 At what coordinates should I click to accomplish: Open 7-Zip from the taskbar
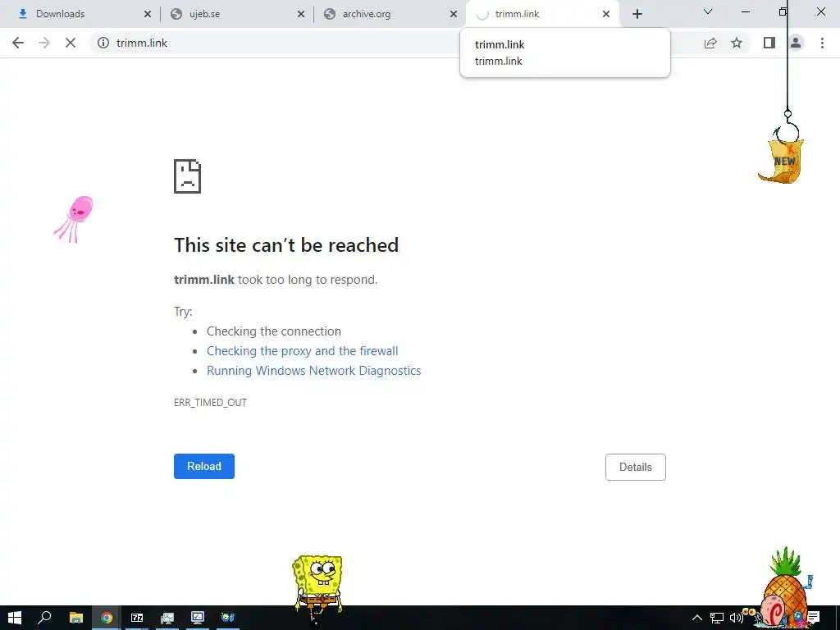click(137, 618)
